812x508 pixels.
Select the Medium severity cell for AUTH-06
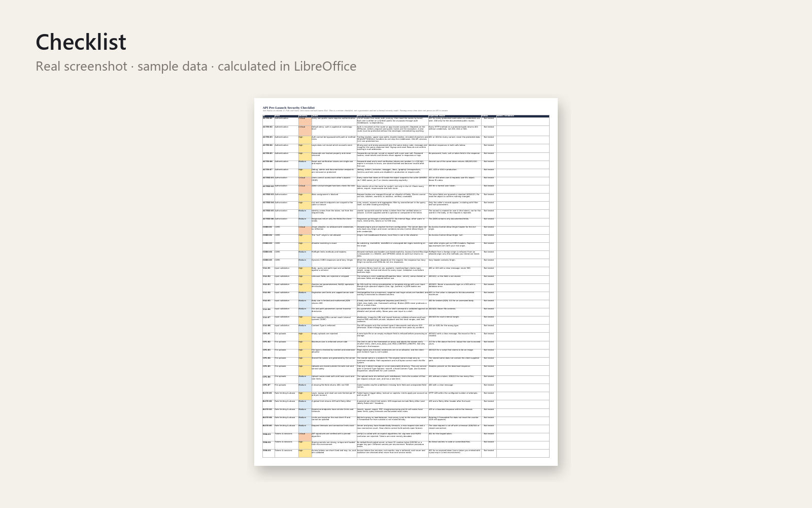[304, 164]
